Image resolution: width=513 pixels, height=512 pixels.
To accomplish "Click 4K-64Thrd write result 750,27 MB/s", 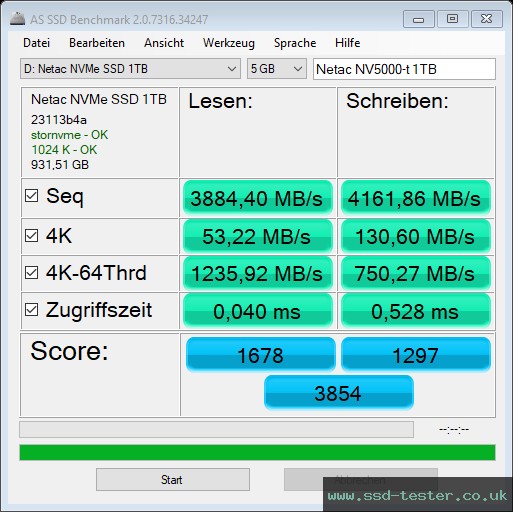I will tap(416, 273).
